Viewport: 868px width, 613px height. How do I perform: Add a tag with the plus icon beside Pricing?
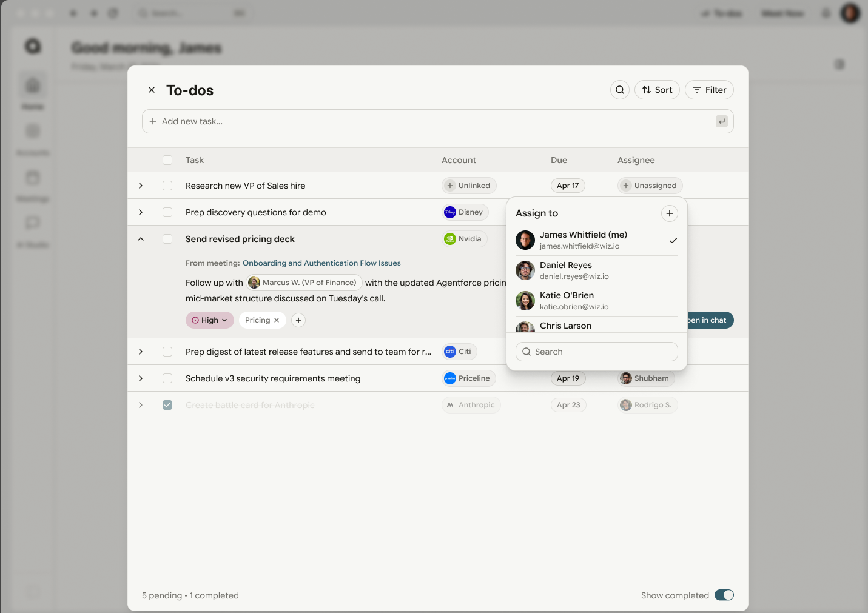pyautogui.click(x=298, y=320)
